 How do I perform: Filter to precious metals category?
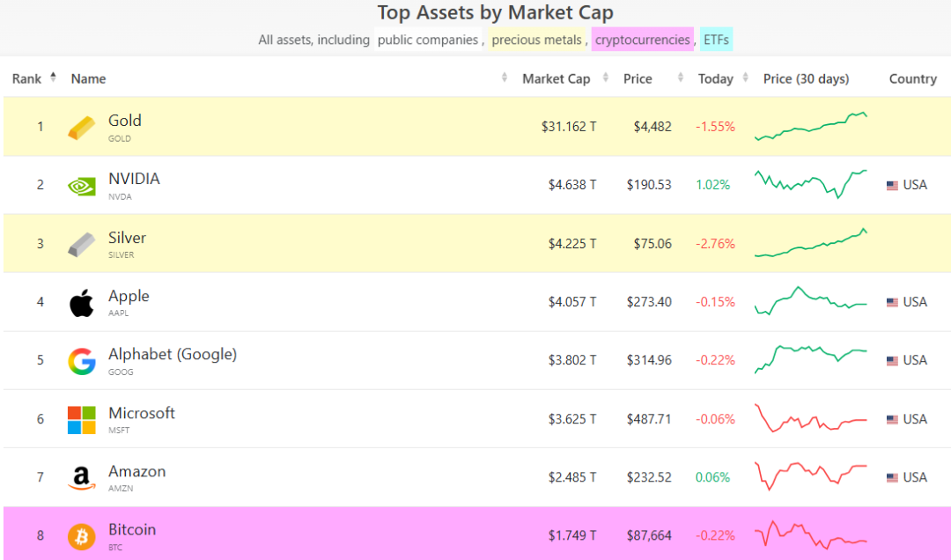(537, 40)
